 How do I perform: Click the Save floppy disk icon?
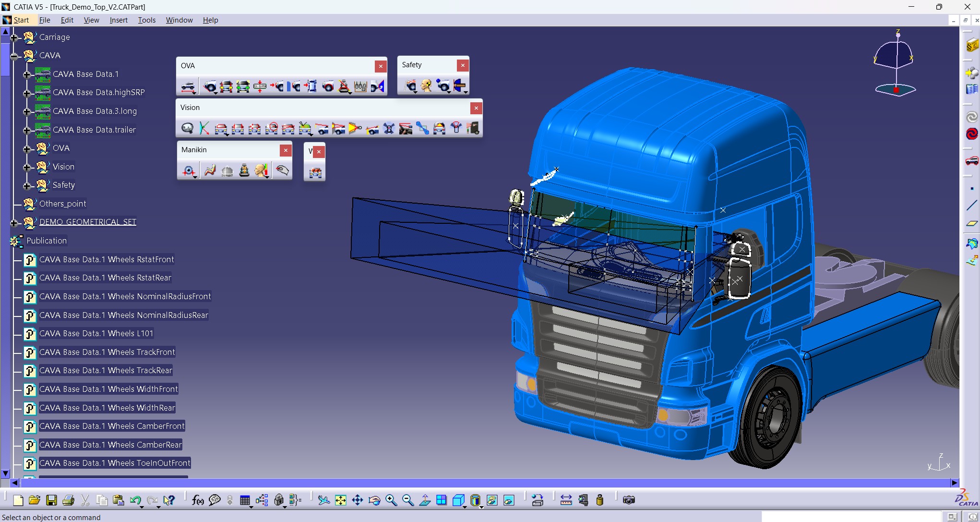(x=51, y=500)
